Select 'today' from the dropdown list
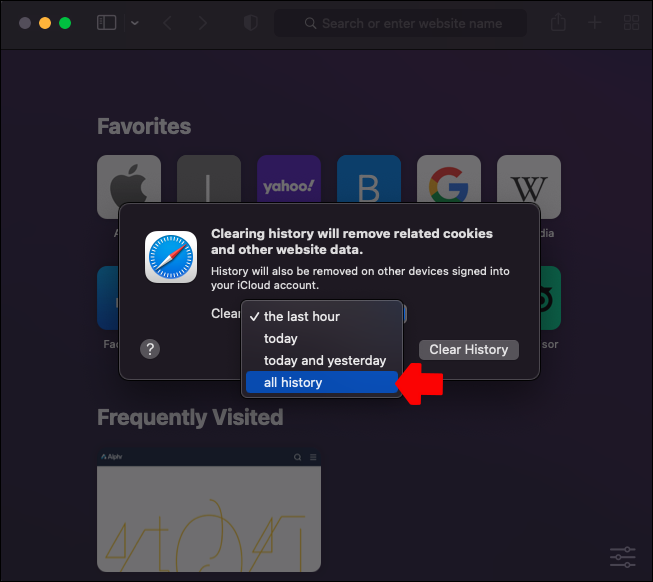Screen dimensions: 653x582 322,338
